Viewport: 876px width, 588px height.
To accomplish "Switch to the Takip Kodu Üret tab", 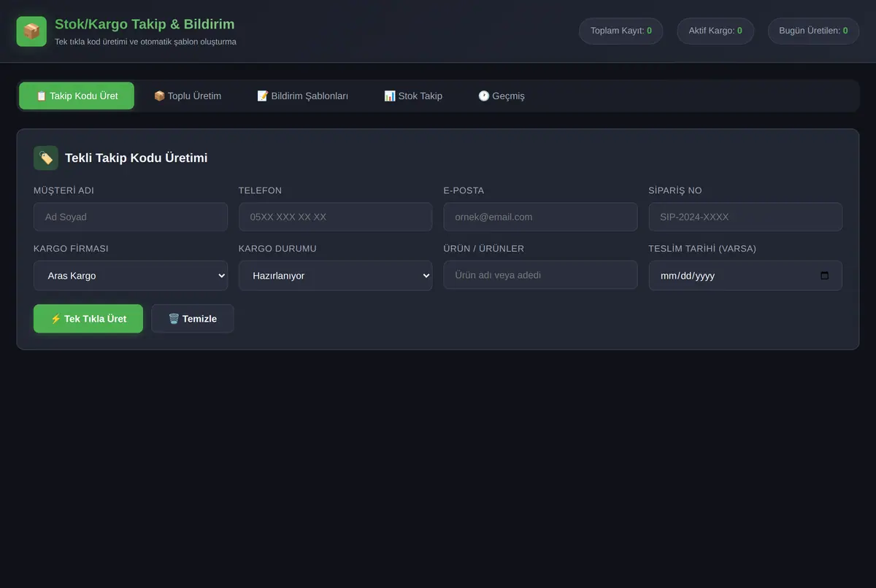I will coord(77,96).
